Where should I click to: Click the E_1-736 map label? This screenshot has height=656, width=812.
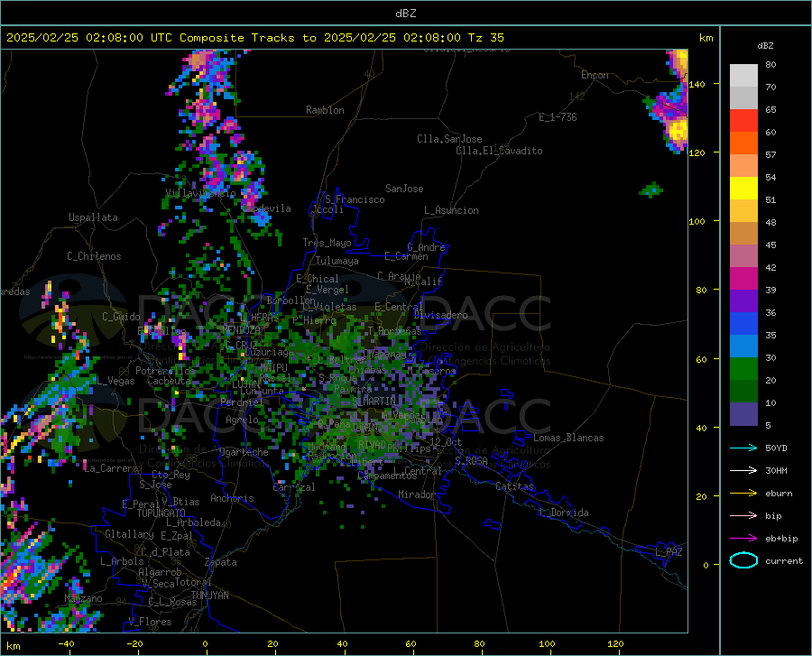coord(558,117)
